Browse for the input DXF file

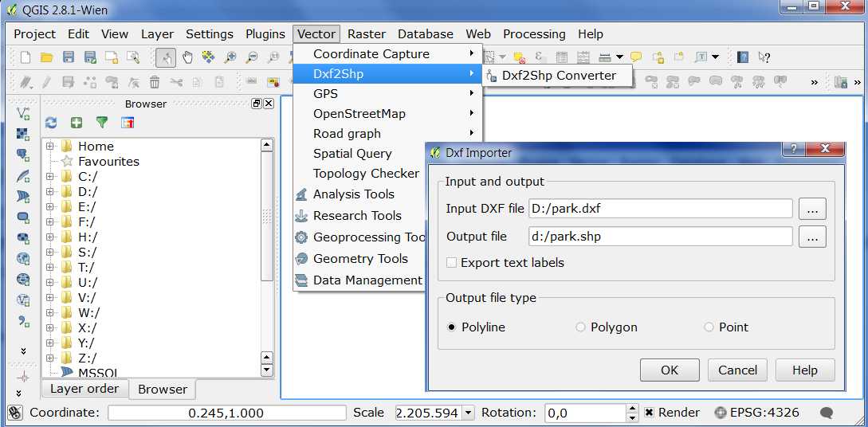tap(812, 209)
